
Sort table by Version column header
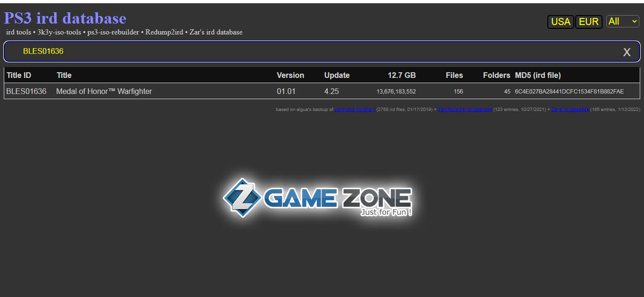coord(290,75)
